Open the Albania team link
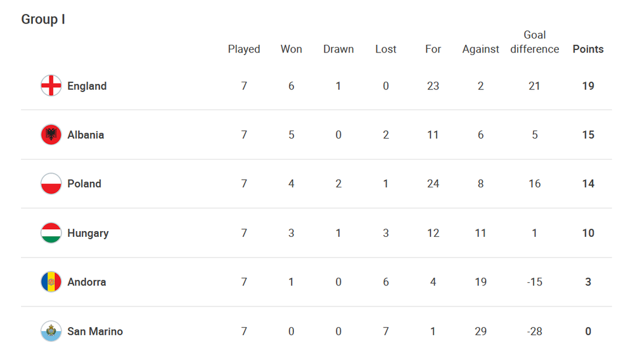The width and height of the screenshot is (621, 364). [86, 135]
